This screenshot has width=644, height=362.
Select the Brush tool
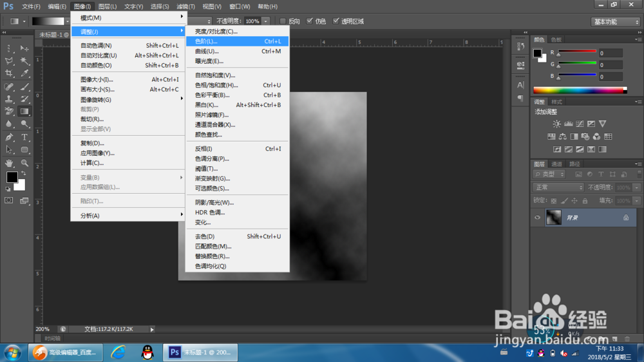point(24,86)
